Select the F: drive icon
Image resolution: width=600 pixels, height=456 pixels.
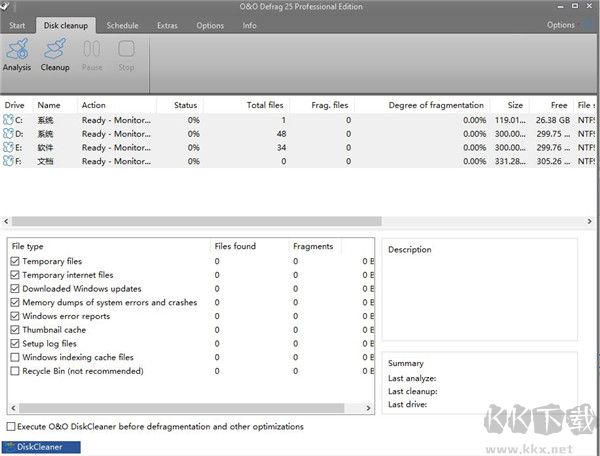point(11,162)
